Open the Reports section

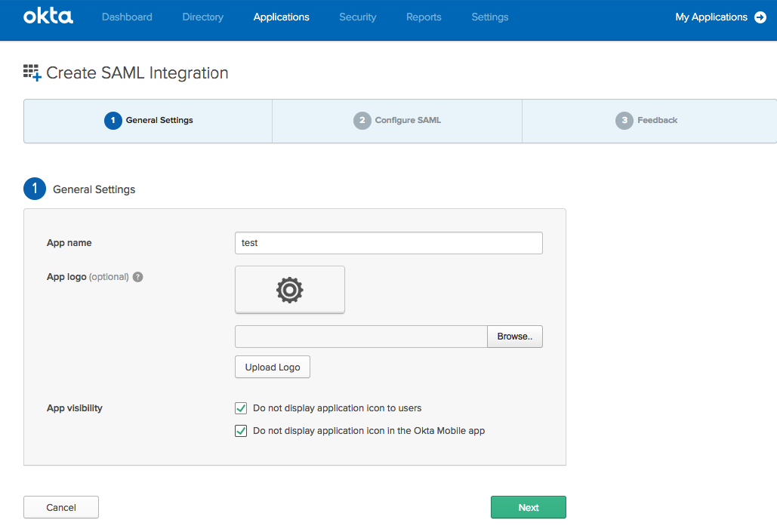click(x=423, y=17)
